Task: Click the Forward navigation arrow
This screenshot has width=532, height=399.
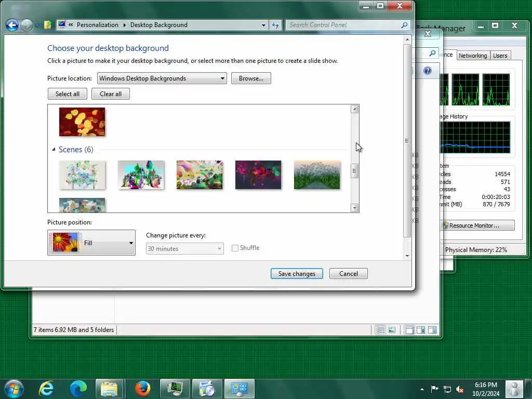Action: (27, 25)
